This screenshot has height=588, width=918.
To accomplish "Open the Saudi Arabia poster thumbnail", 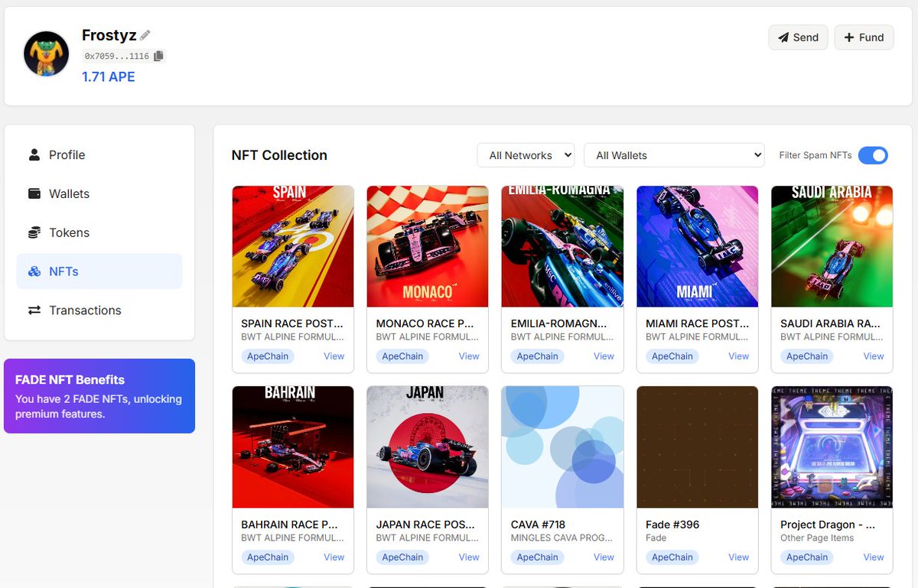I will [x=832, y=246].
